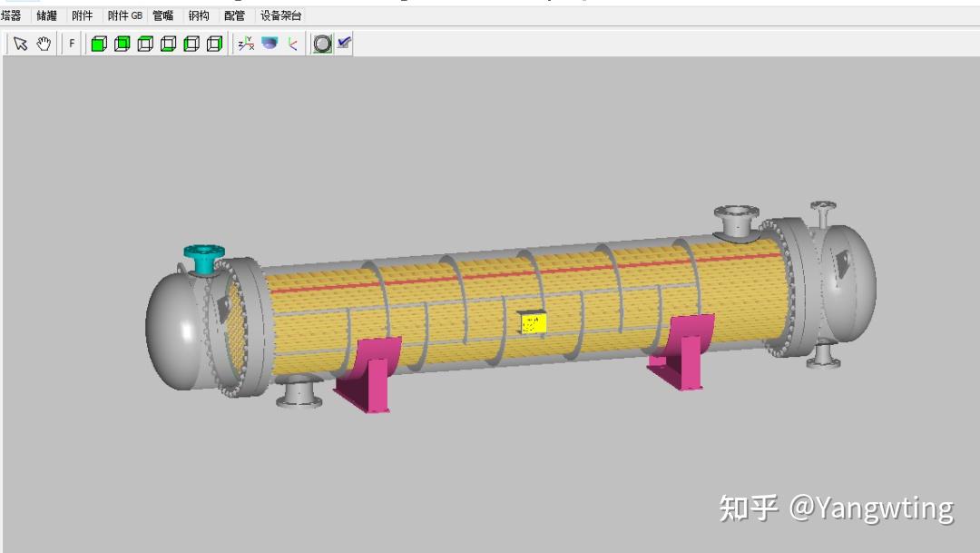Select the solid green cube isometric view icon
Viewport: 980px width, 553px height.
98,42
